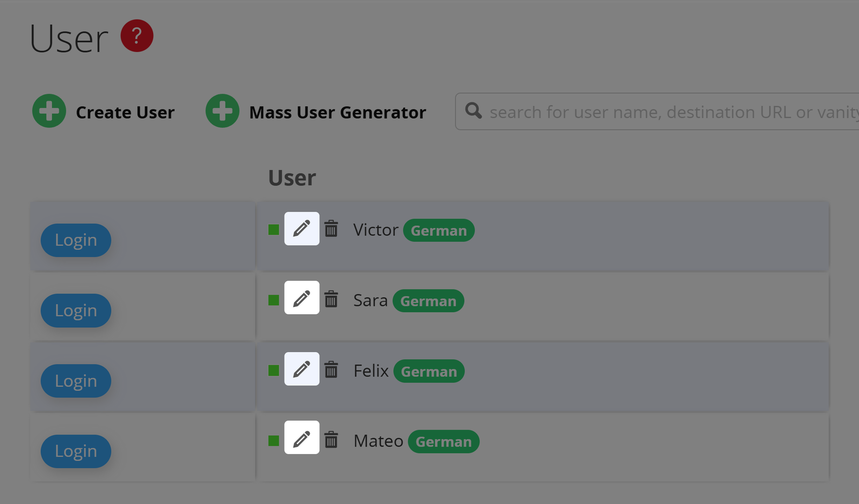Image resolution: width=859 pixels, height=504 pixels.
Task: Open the edit pencil for Sara
Action: [302, 298]
